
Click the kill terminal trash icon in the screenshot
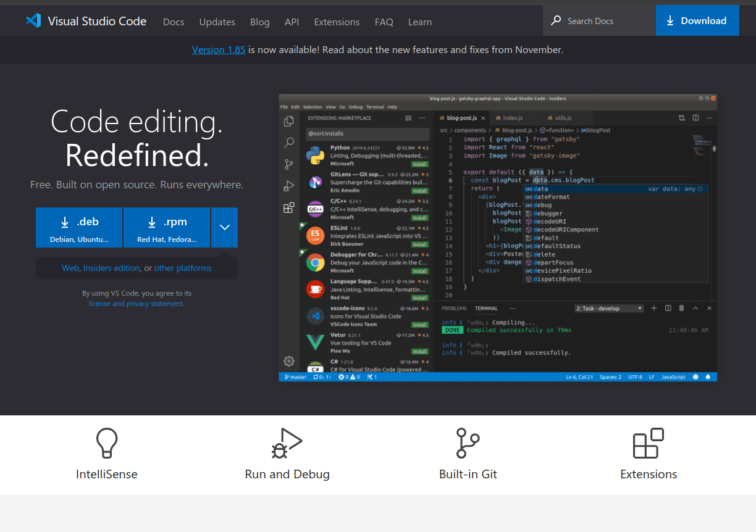click(681, 308)
